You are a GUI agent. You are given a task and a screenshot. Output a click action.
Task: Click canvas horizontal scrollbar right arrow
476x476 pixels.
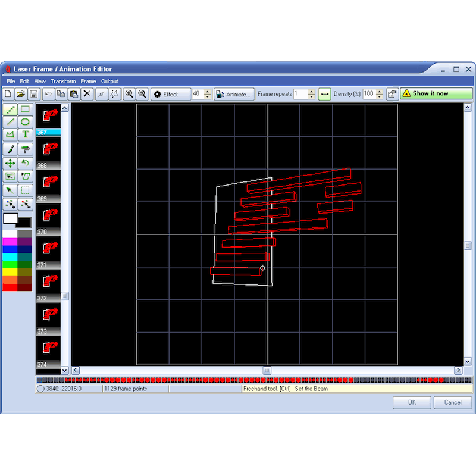point(458,370)
